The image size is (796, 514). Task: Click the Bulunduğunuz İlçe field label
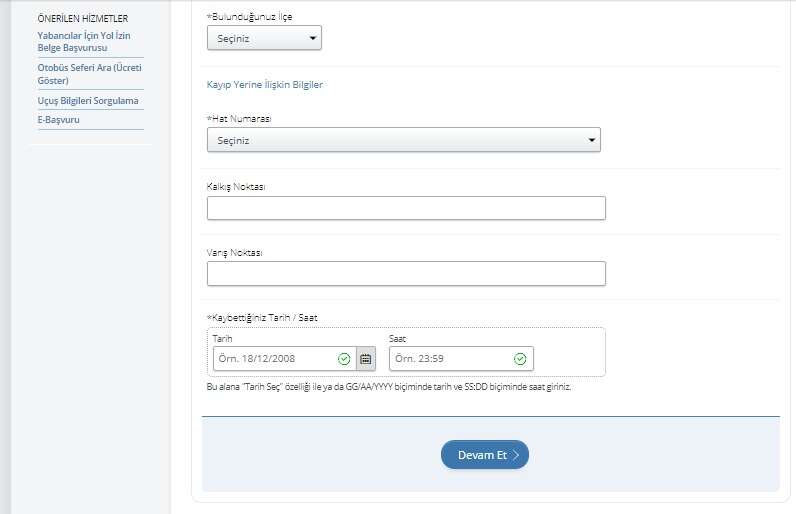(249, 17)
